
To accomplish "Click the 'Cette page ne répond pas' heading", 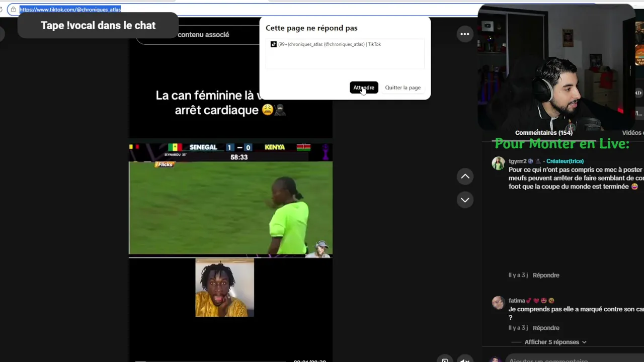I will tap(311, 28).
